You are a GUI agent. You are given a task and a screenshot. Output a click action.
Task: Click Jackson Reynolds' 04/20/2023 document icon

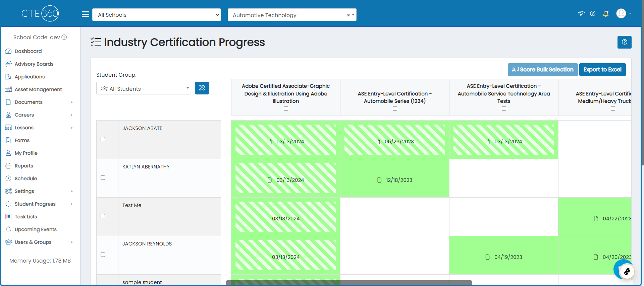[x=596, y=257]
